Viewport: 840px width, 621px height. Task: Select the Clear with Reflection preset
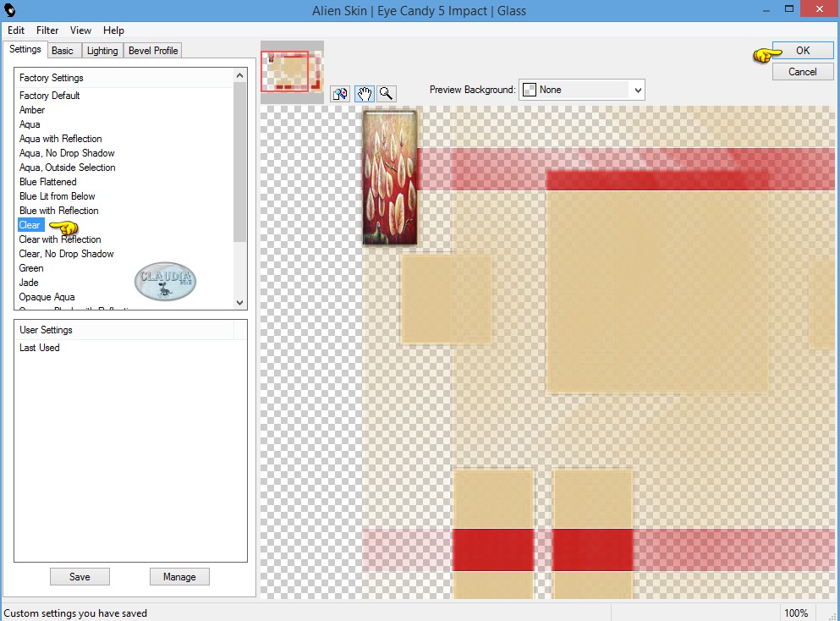[60, 239]
